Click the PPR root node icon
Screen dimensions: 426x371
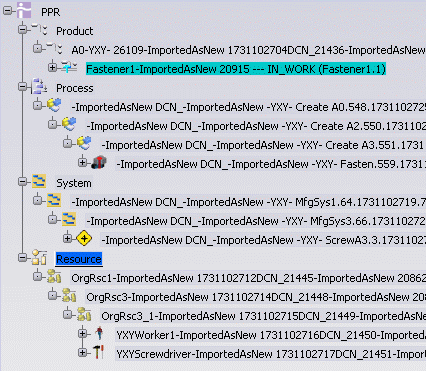point(24,10)
